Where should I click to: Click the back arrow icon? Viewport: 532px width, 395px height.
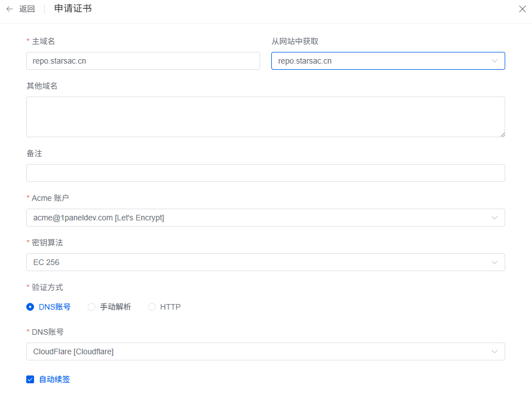pyautogui.click(x=9, y=9)
